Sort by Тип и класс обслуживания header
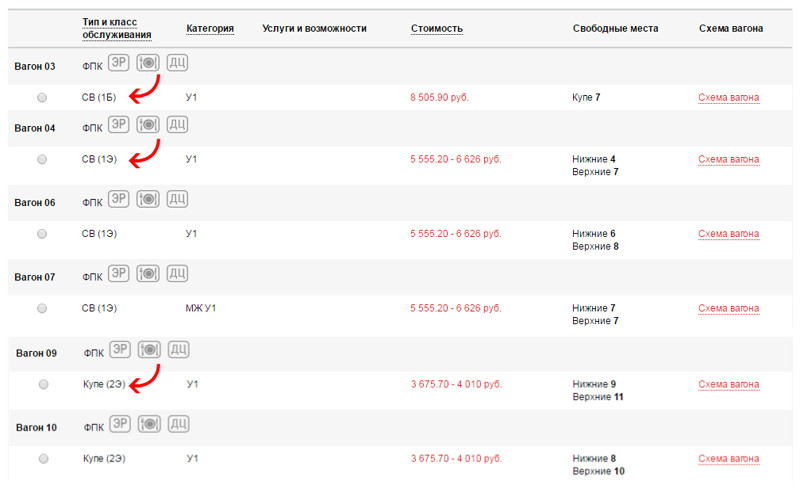This screenshot has width=800, height=489. point(117,29)
